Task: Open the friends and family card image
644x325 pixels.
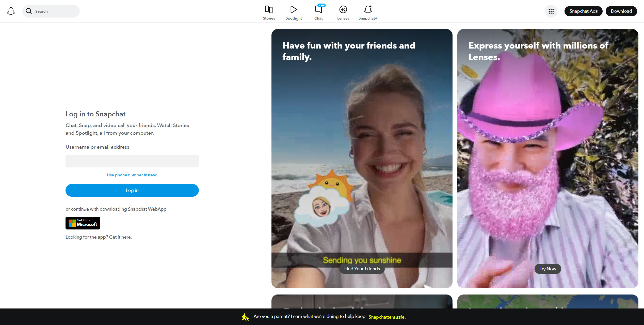Action: tap(362, 158)
